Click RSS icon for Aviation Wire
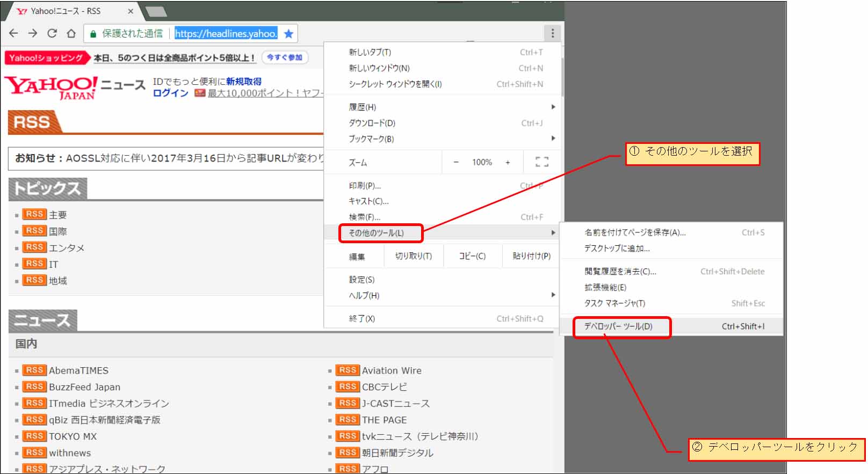 click(348, 370)
